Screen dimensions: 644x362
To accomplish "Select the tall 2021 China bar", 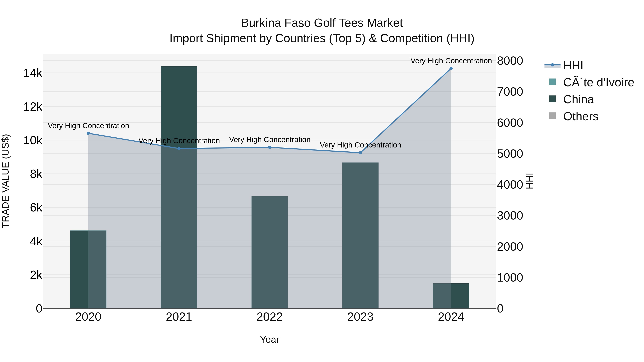I will coord(179,187).
